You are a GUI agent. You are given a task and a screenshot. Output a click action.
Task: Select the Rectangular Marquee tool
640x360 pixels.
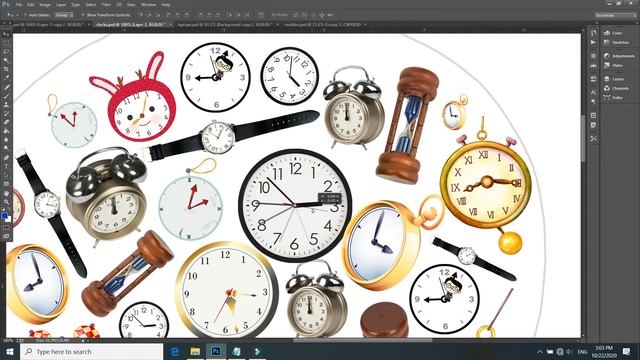tap(6, 42)
